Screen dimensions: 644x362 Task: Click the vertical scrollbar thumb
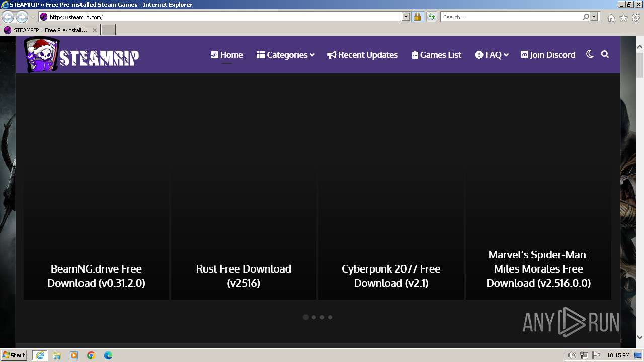640,65
